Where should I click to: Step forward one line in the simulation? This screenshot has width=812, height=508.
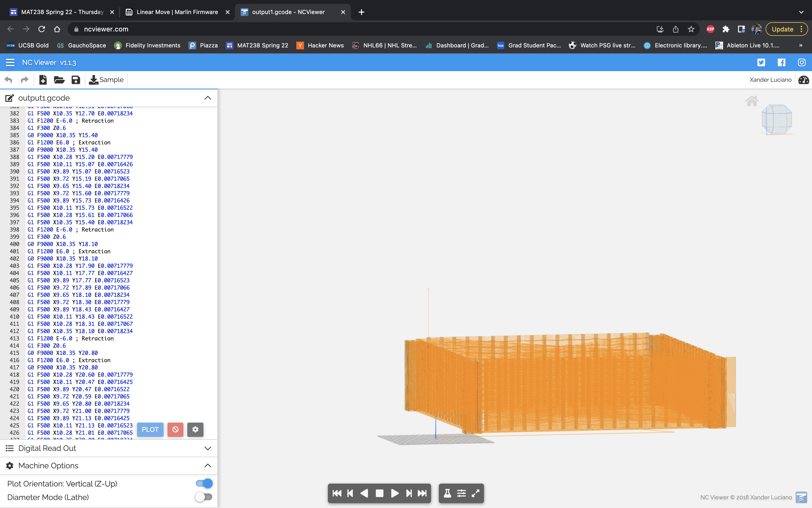[409, 493]
